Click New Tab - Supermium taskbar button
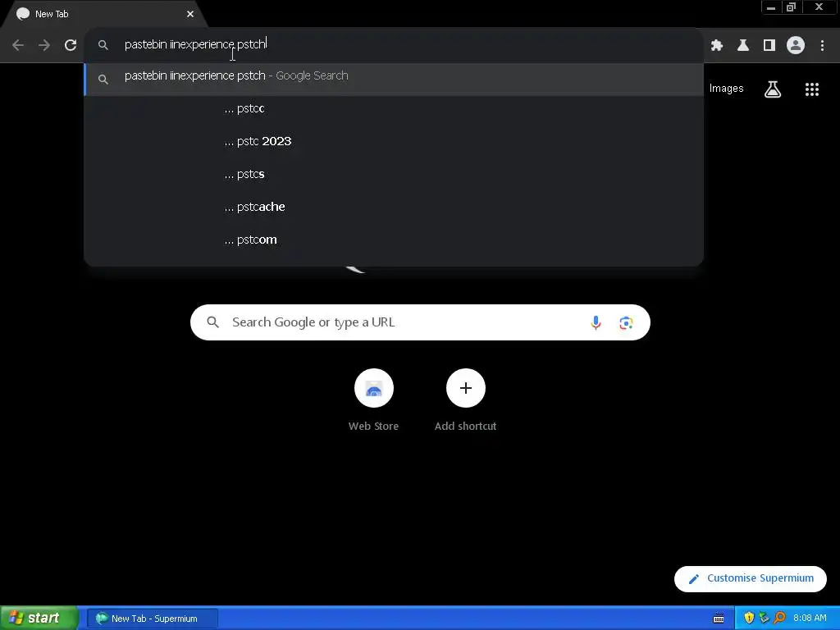Screen dimensions: 840x630 pos(153,619)
